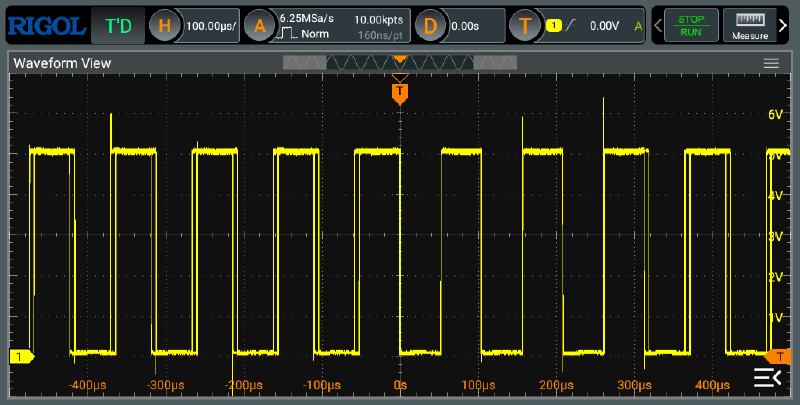Click the 160ns/pt readout
The image size is (800, 405).
380,35
